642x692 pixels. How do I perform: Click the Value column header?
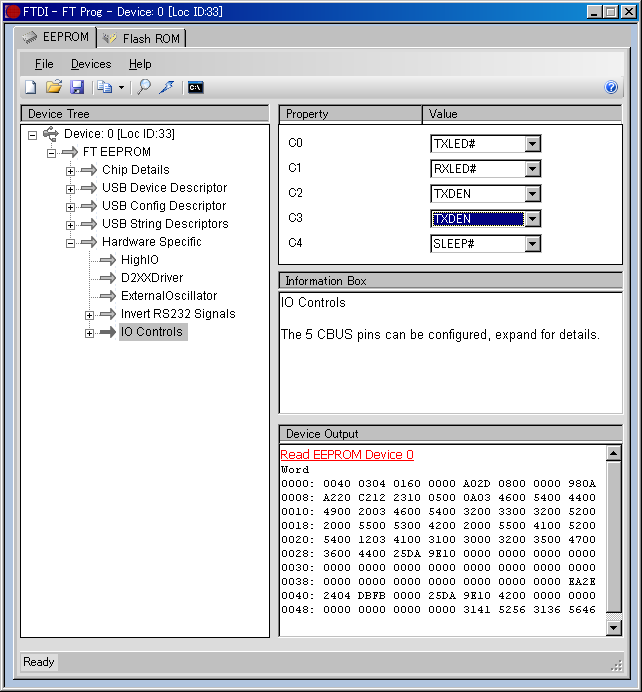[x=522, y=114]
